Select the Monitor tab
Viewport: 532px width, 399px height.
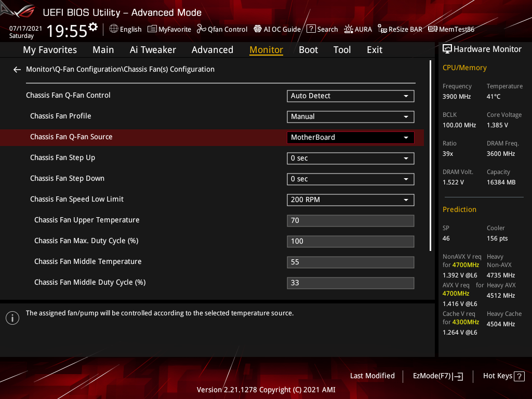point(267,50)
